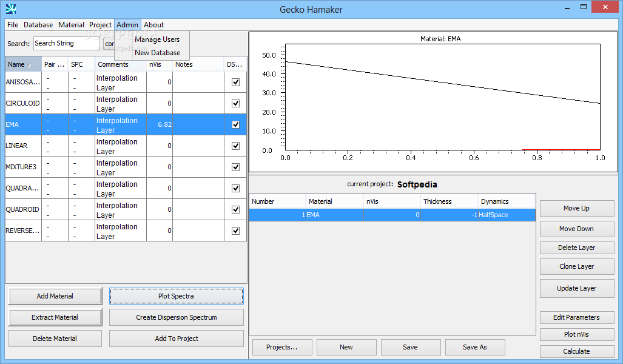Click the Pair column header
Viewport: 623px width, 364px height.
(x=55, y=64)
